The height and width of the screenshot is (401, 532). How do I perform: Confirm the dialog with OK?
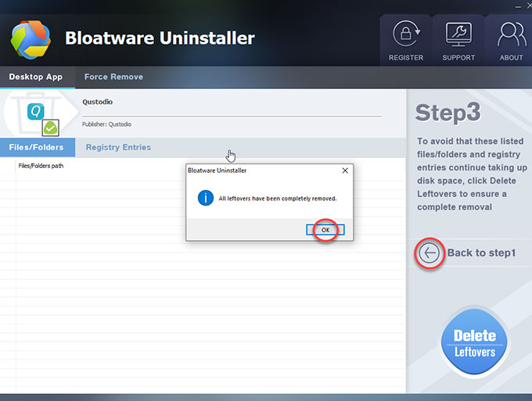(325, 230)
